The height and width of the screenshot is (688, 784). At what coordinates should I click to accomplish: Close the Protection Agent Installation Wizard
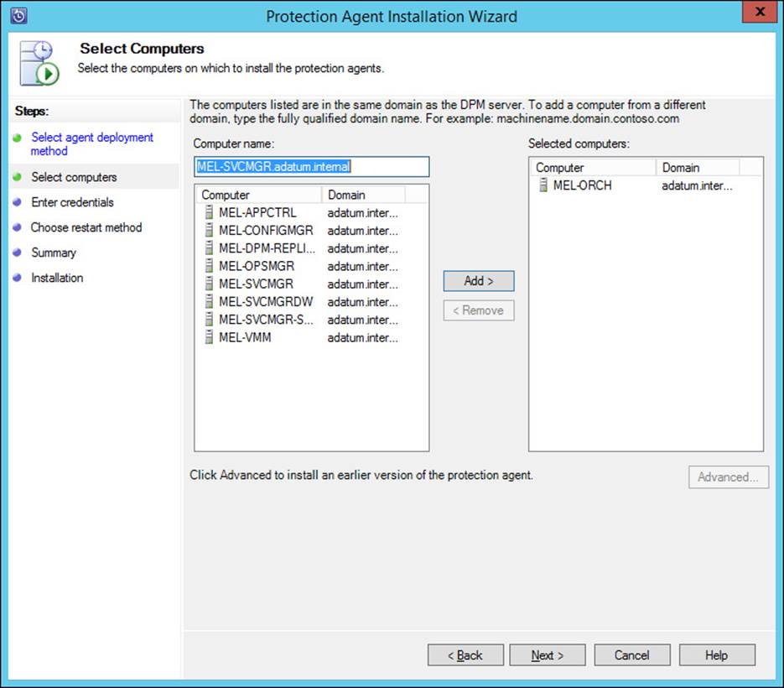pyautogui.click(x=760, y=12)
